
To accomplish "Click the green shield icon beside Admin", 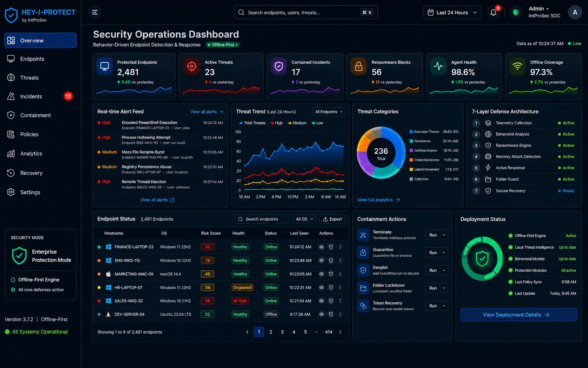I will pos(515,12).
